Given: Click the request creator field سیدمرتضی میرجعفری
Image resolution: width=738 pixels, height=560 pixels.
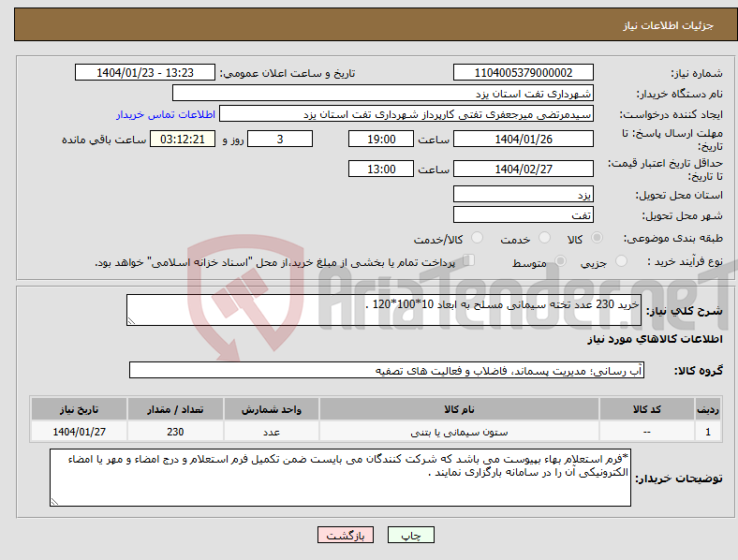Looking at the screenshot, I should (x=406, y=114).
